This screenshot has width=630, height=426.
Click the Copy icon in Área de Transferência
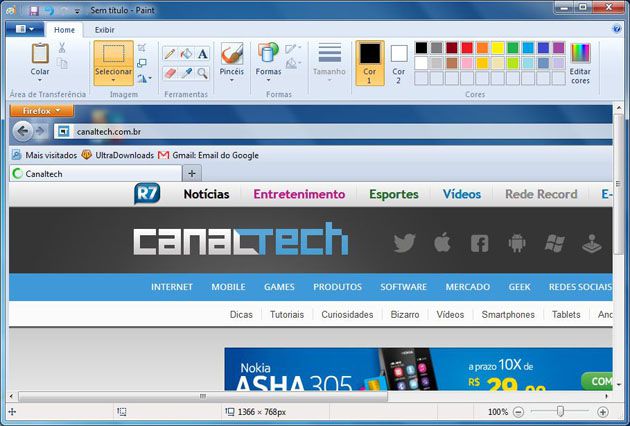[x=62, y=63]
